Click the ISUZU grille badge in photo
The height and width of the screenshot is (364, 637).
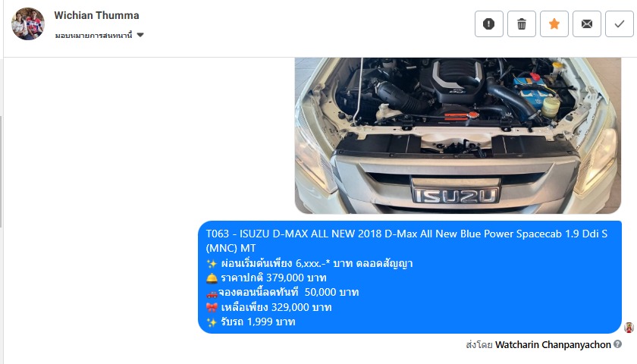(x=456, y=196)
